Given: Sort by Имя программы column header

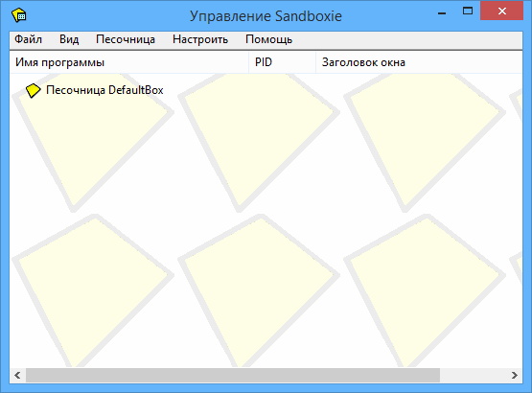Looking at the screenshot, I should coord(129,62).
